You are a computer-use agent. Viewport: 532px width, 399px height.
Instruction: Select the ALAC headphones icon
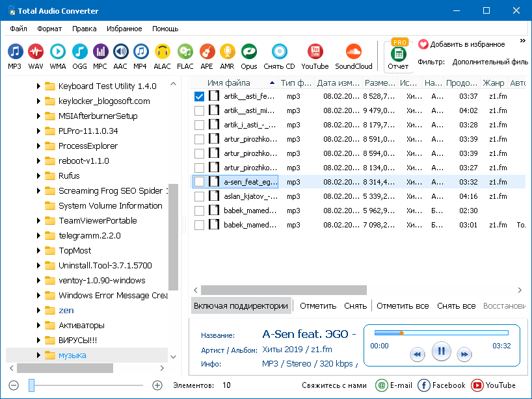point(162,52)
